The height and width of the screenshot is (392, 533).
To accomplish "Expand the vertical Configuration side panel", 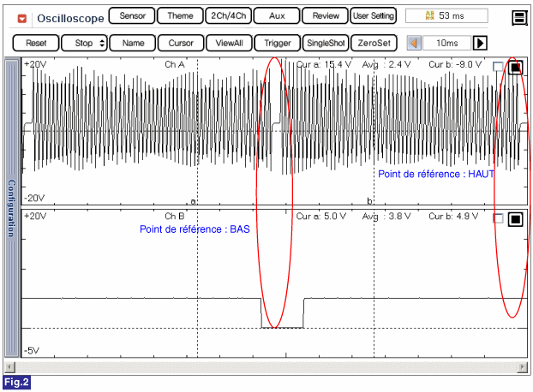I will tap(12, 206).
